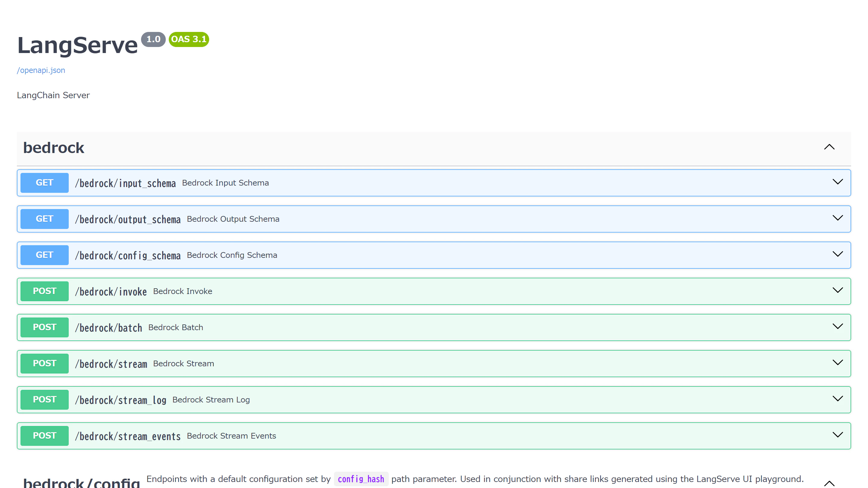Click the 'Bedrock Batch' description
The height and width of the screenshot is (488, 868).
175,327
